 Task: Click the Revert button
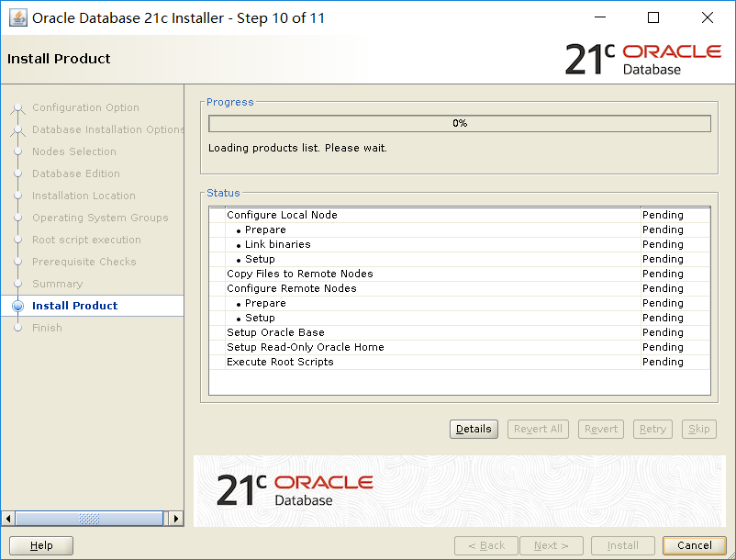601,429
